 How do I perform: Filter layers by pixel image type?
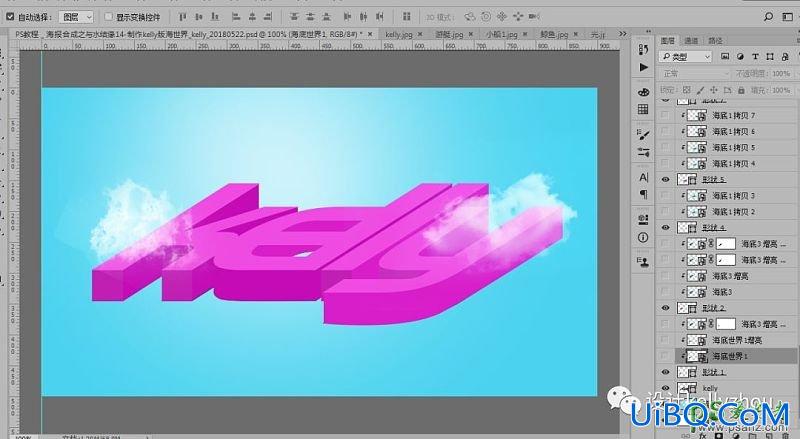pos(725,57)
